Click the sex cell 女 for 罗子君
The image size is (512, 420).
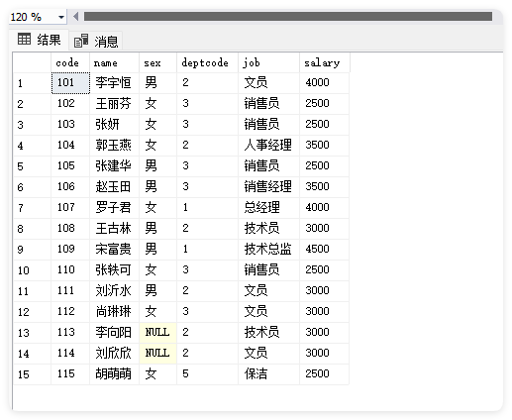157,208
